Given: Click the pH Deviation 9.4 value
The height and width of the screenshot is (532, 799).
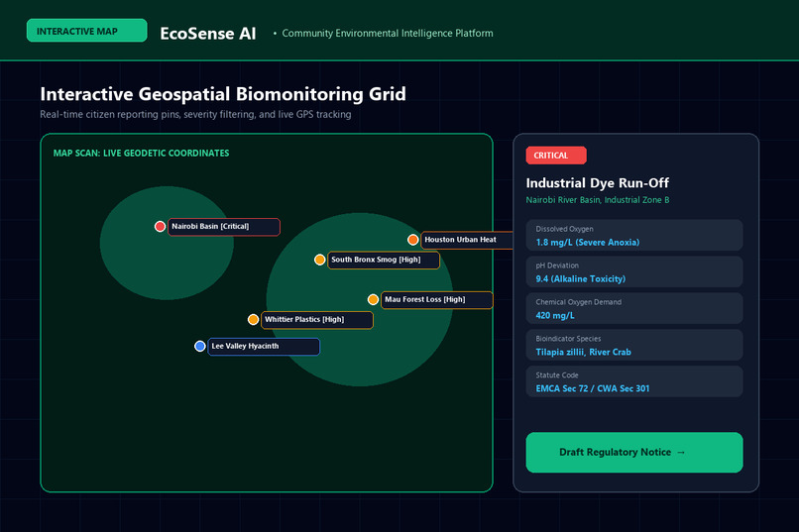Looking at the screenshot, I should coord(580,279).
